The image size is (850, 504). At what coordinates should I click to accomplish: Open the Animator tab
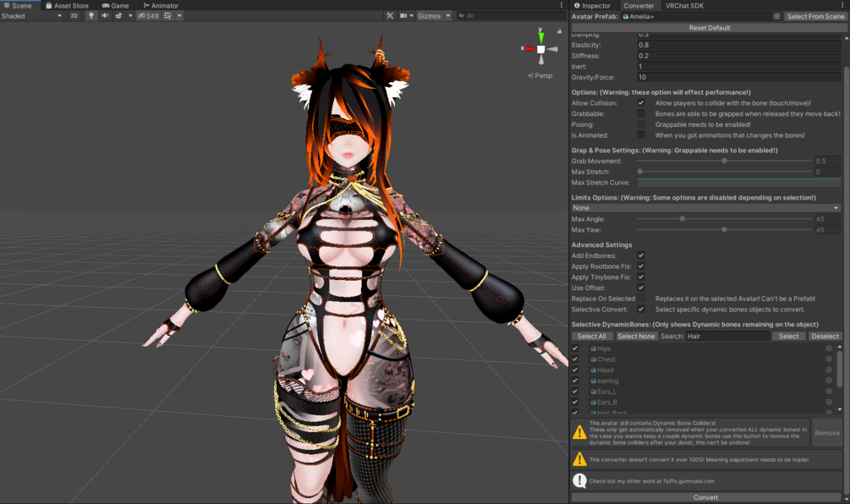161,5
